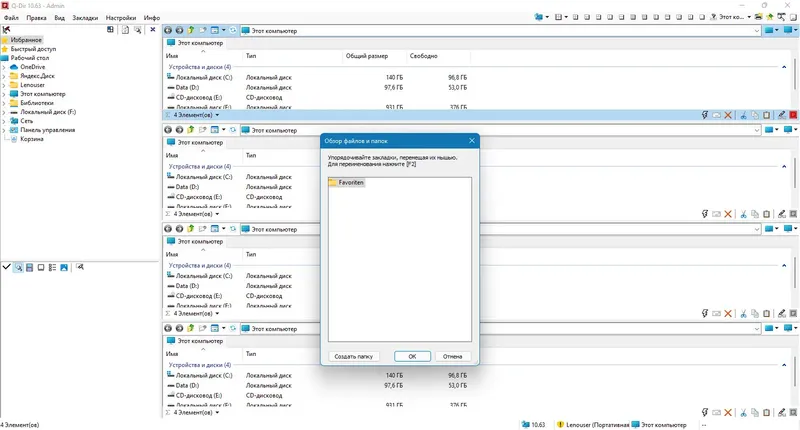The width and height of the screenshot is (800, 430).
Task: Go up one folder level in top pane
Action: 191,30
